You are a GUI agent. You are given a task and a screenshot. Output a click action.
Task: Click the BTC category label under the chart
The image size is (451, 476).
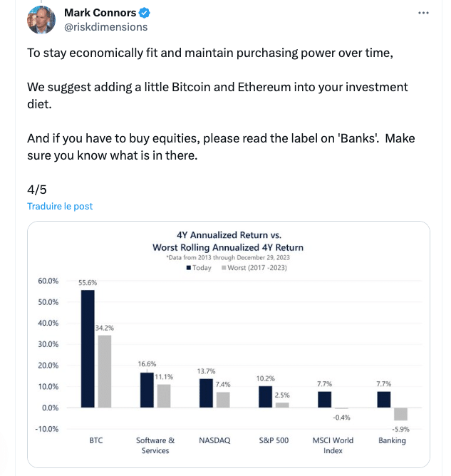(95, 440)
